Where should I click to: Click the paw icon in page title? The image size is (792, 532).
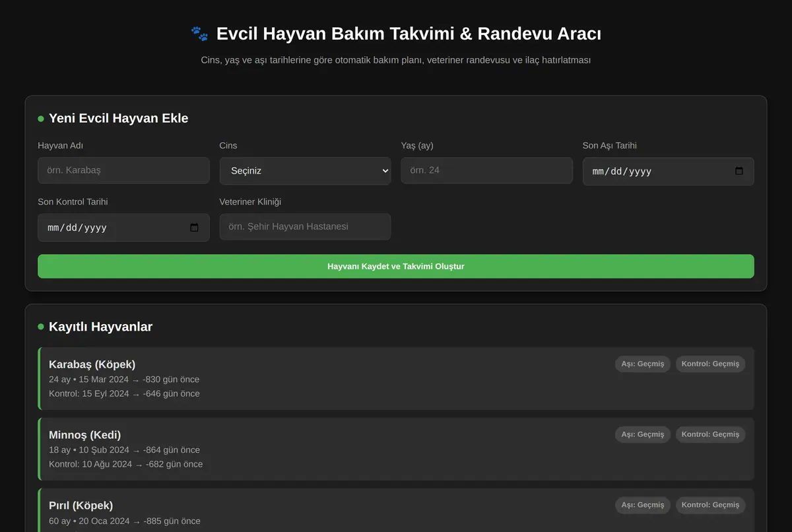(199, 33)
